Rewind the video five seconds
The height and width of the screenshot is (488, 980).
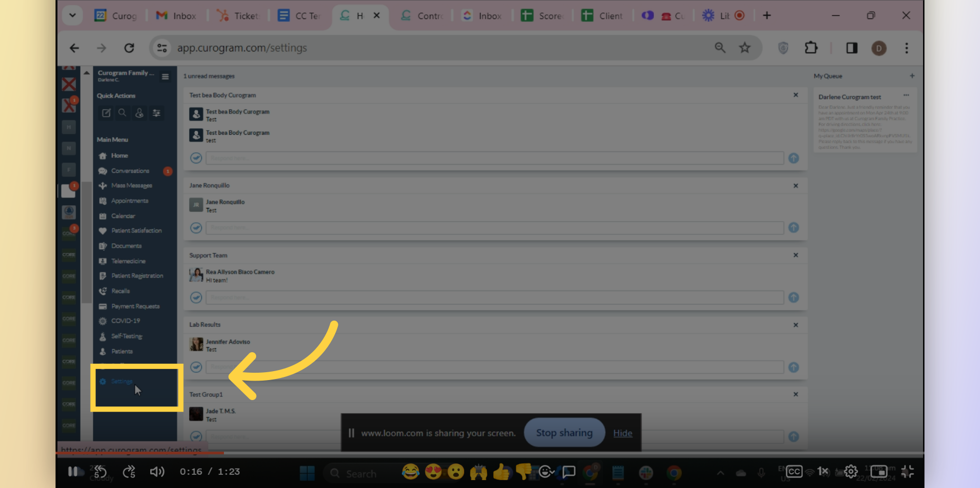[101, 472]
